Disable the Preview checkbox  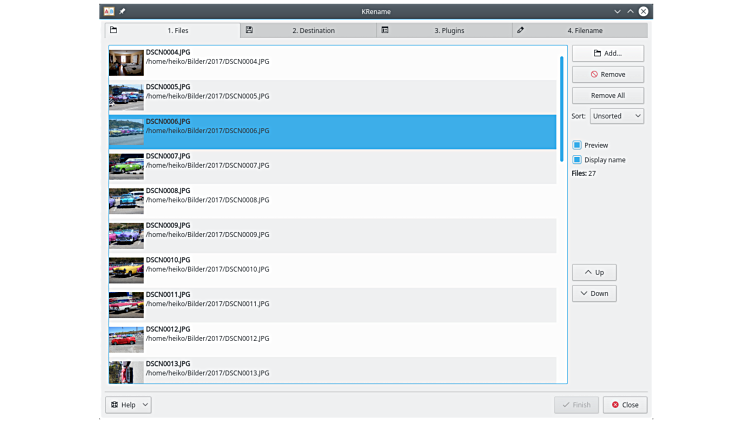[x=577, y=145]
